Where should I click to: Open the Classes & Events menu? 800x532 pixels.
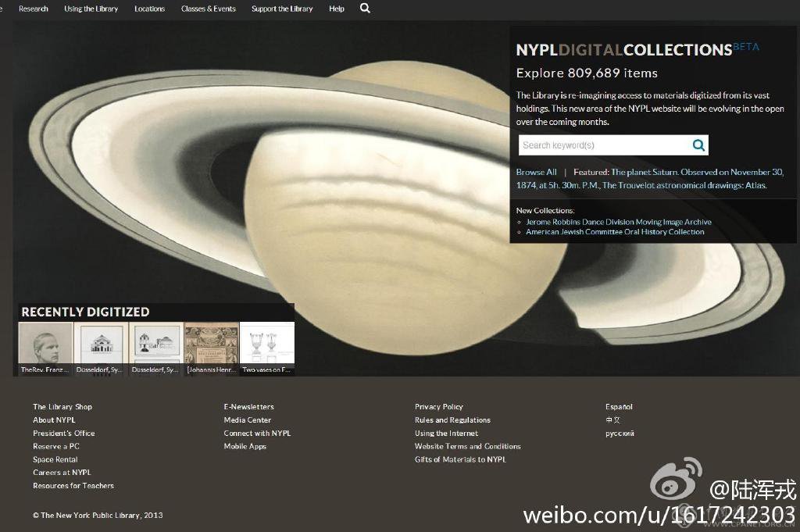[x=208, y=9]
